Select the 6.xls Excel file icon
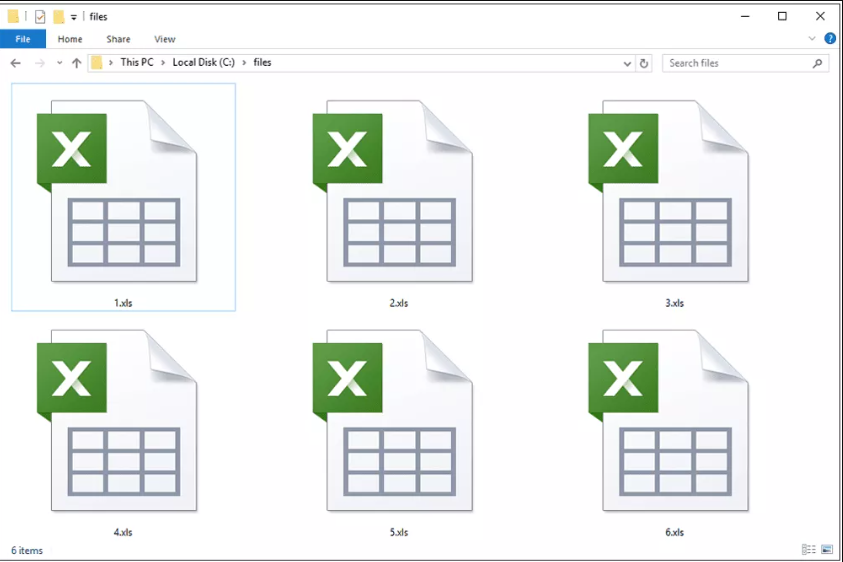Viewport: 843px width, 562px height. coord(669,421)
